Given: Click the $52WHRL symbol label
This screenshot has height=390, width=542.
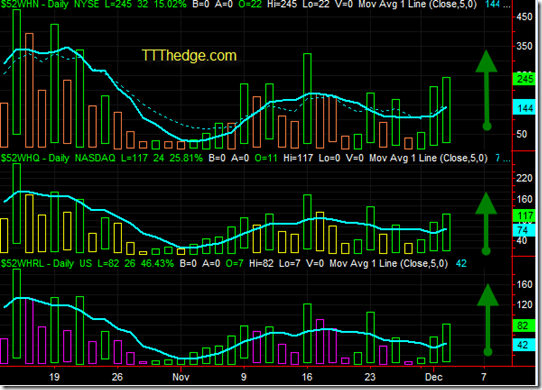Looking at the screenshot, I should [x=22, y=263].
